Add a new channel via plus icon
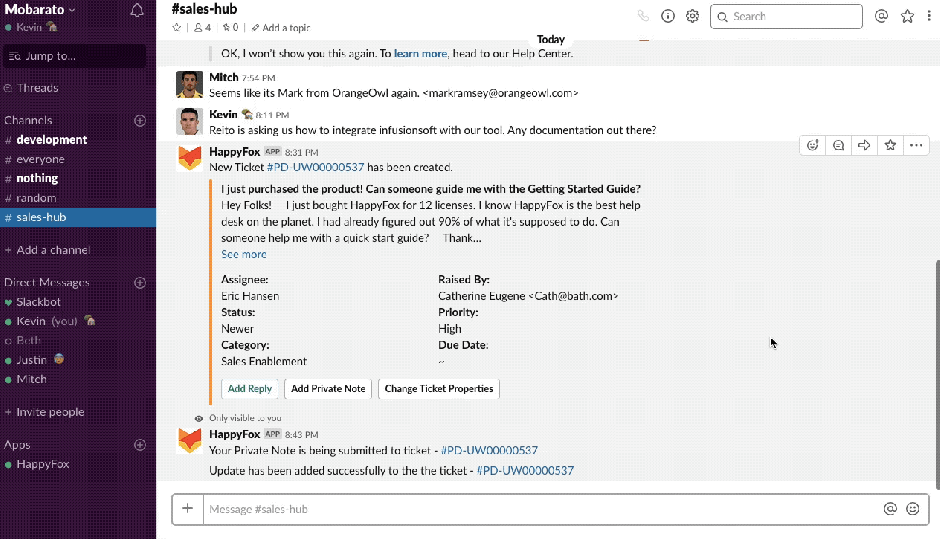940x539 pixels. tap(140, 121)
